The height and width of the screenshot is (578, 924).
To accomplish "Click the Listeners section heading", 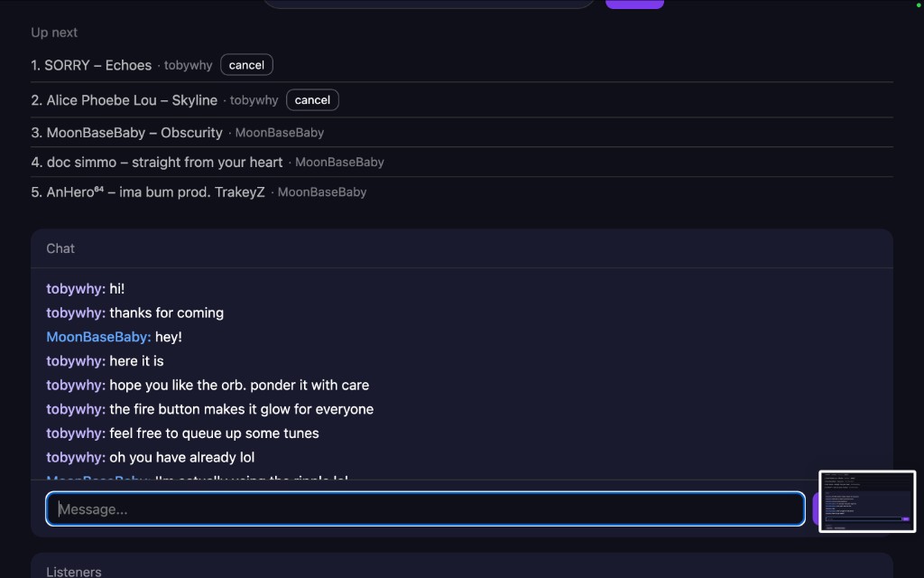I will tap(74, 571).
